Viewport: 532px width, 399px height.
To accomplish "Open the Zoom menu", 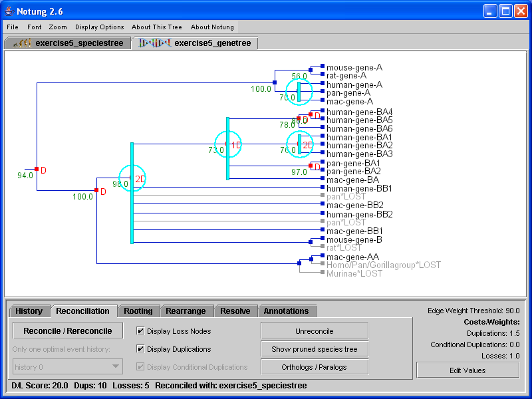I will 58,27.
